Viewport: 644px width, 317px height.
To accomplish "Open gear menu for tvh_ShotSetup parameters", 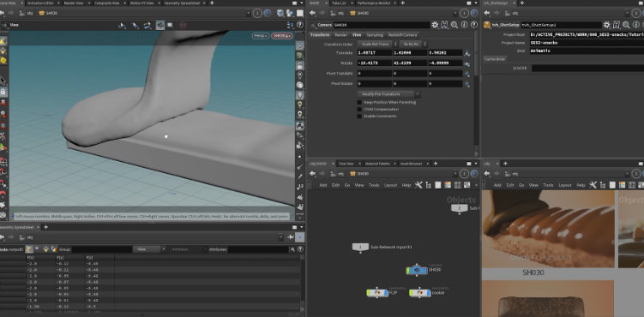I will [x=606, y=25].
